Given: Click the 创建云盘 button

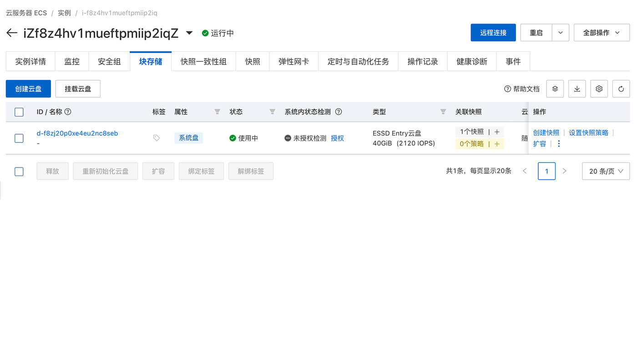Looking at the screenshot, I should pyautogui.click(x=28, y=89).
